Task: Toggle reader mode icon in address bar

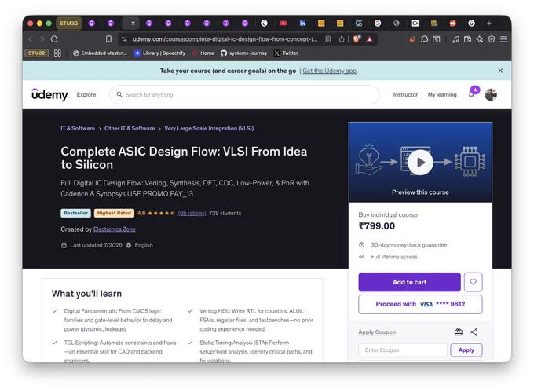Action: [328, 39]
